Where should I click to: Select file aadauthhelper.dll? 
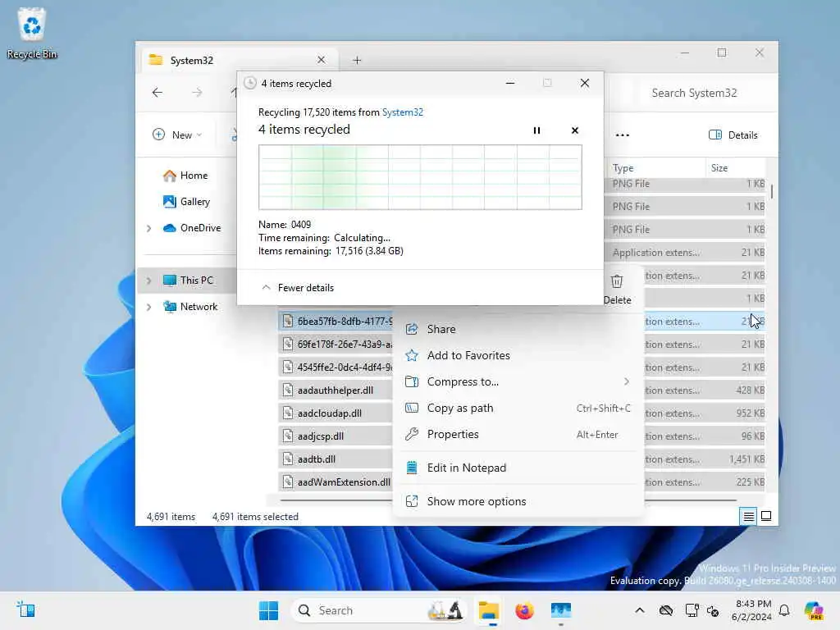pos(336,390)
